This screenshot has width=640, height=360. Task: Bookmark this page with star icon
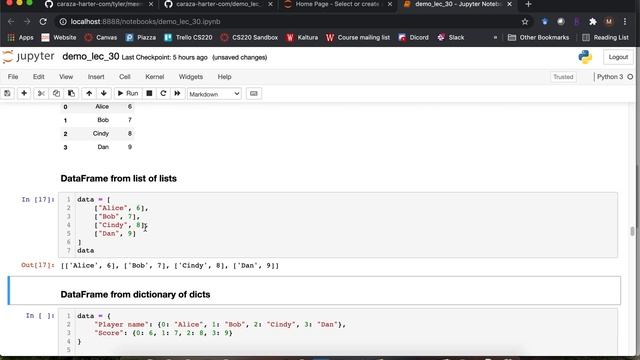tap(525, 22)
